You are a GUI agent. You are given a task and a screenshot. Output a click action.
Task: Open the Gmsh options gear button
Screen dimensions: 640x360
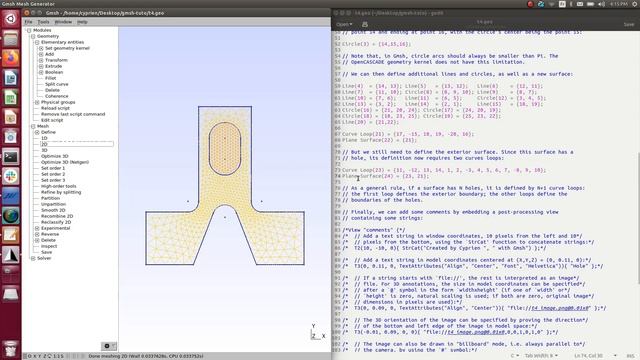point(109,346)
